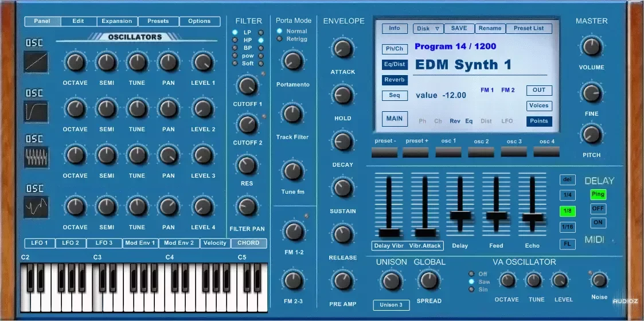Image resolution: width=644 pixels, height=321 pixels.
Task: Click the Reverb page button
Action: tap(395, 80)
